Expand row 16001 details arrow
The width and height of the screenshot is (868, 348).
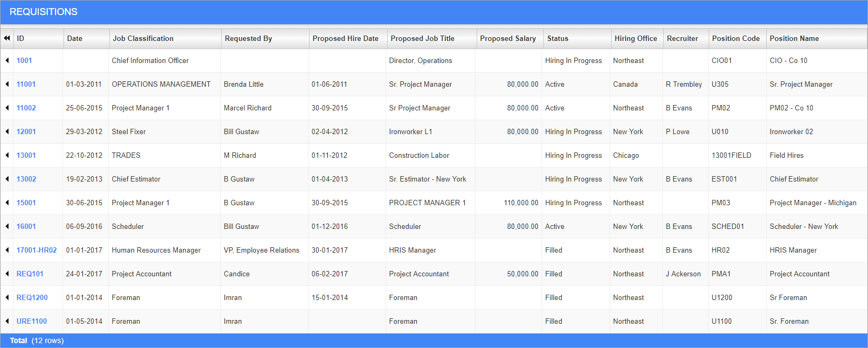pos(7,226)
